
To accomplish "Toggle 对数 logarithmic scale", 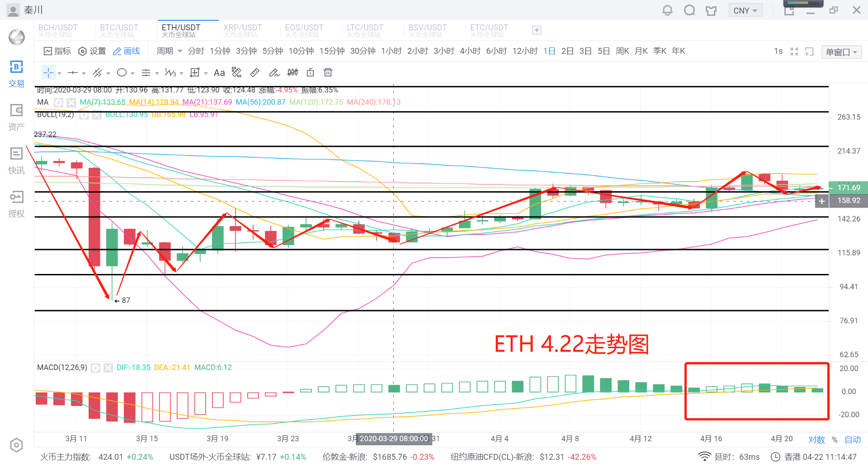I will point(816,439).
